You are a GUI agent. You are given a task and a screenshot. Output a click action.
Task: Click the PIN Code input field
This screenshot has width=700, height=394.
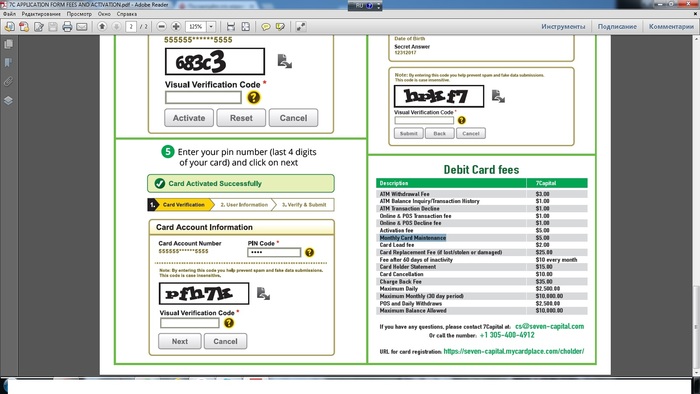coord(274,253)
